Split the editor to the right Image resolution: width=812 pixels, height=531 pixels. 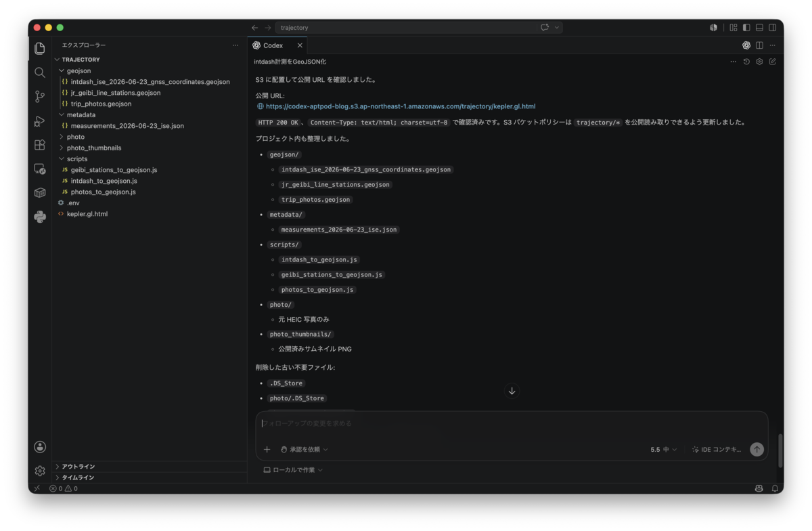(759, 45)
